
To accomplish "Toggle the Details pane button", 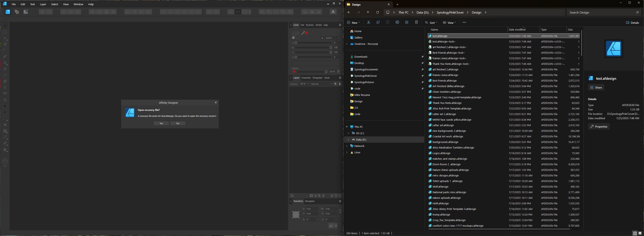I will point(632,23).
